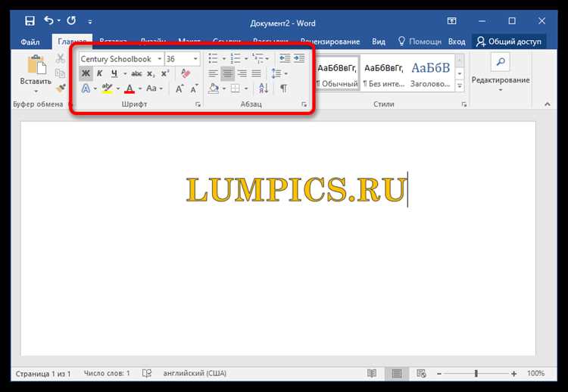
Task: Save the document with the floppy icon
Action: (30, 21)
